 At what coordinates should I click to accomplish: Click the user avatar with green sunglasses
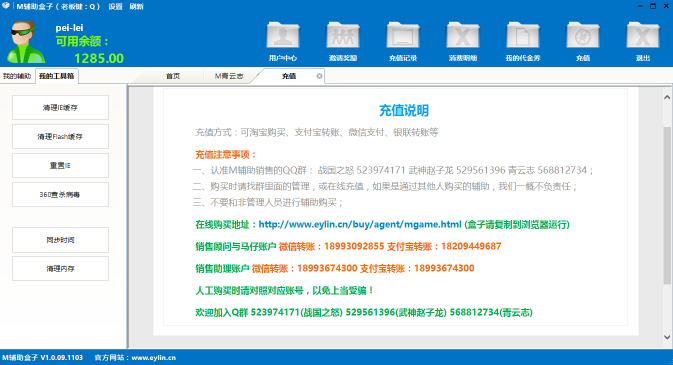point(25,42)
